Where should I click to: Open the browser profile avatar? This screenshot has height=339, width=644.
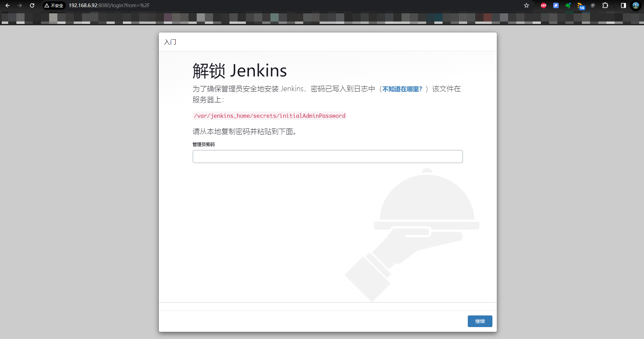[x=636, y=5]
